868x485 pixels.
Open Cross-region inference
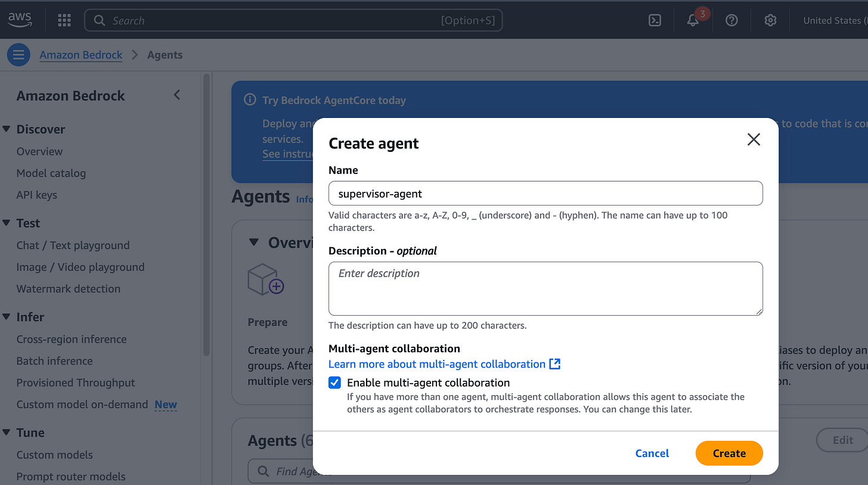click(72, 339)
